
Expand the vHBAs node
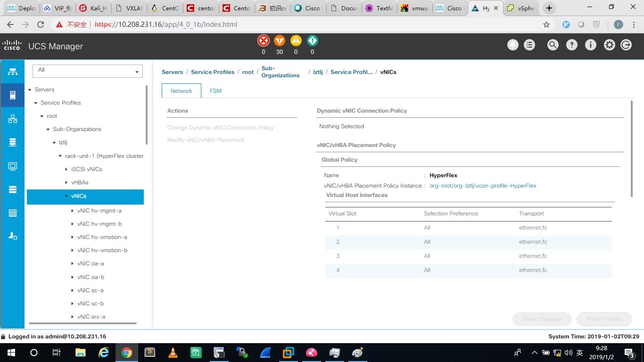point(66,182)
